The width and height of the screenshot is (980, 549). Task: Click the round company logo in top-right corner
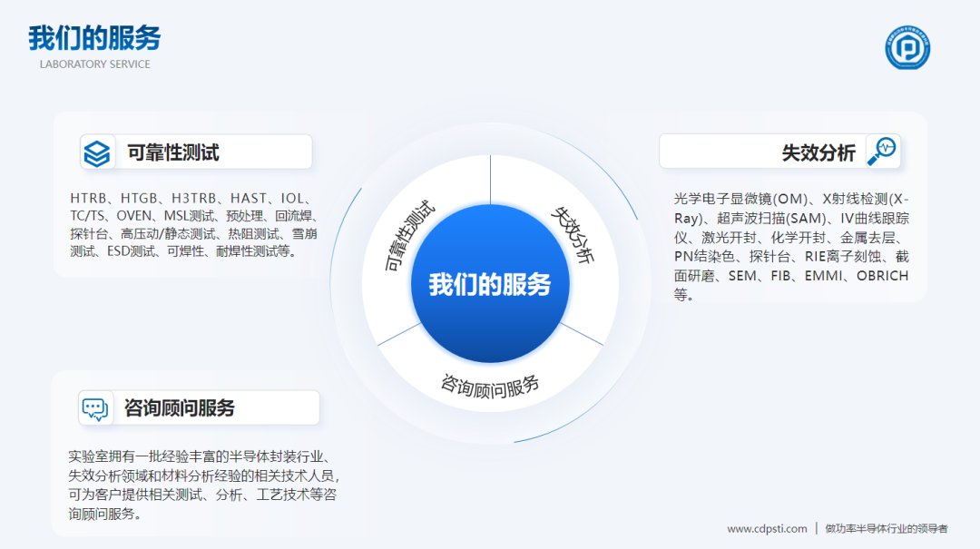click(907, 48)
